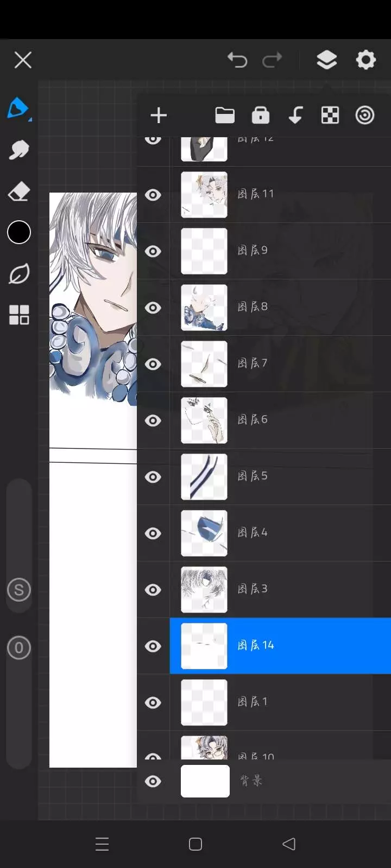
Task: Toggle alpha lock checkerboard icon
Action: 330,115
